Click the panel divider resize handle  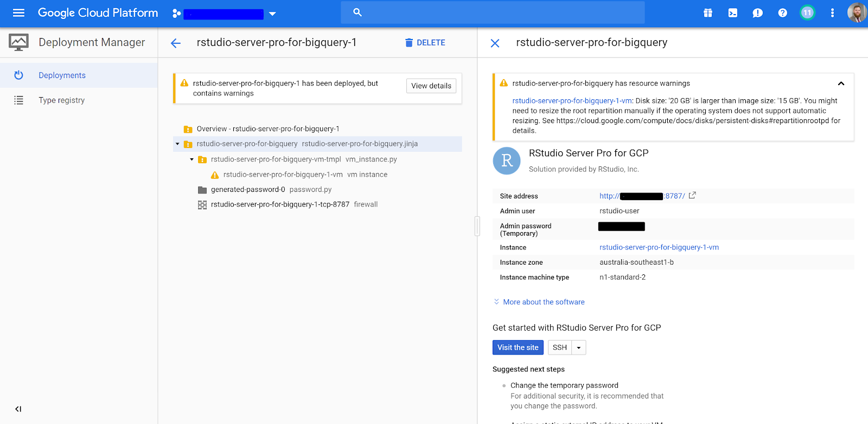coord(477,226)
